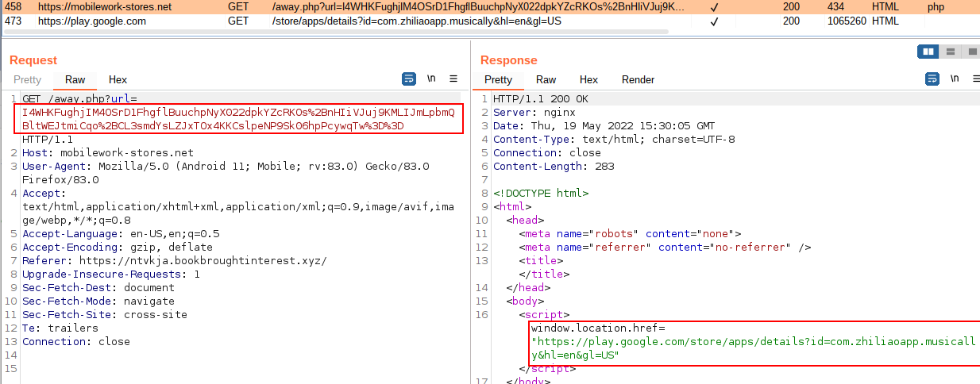Switch Response view to Hex tab
Screen dimensions: 980x384
[588, 79]
